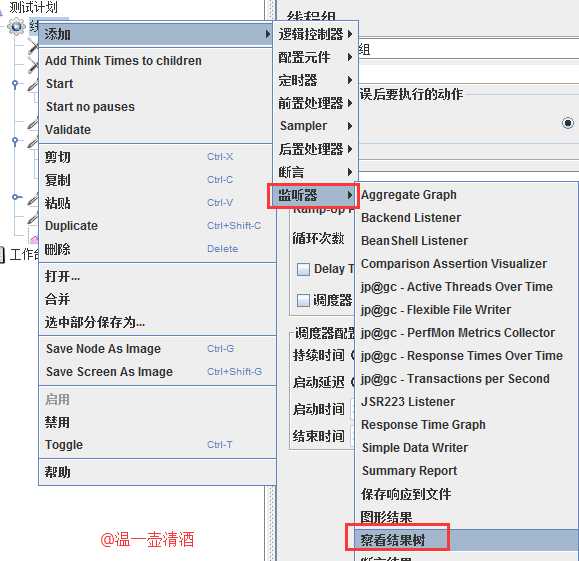Image resolution: width=579 pixels, height=561 pixels.
Task: Open 帮助 (help) menu item
Action: pyautogui.click(x=157, y=472)
